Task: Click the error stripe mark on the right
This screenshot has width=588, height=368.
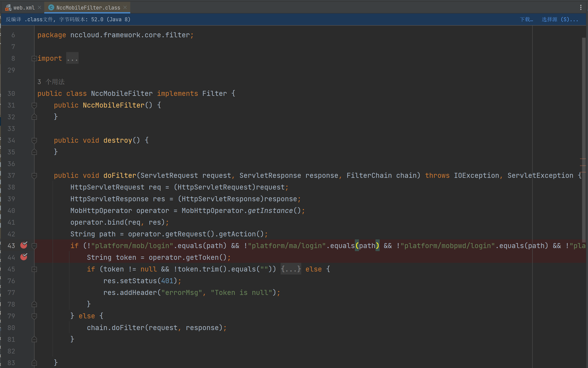Action: click(x=583, y=159)
